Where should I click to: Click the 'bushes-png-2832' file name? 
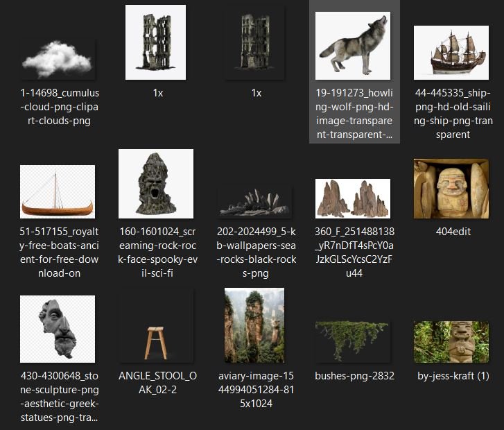[354, 376]
